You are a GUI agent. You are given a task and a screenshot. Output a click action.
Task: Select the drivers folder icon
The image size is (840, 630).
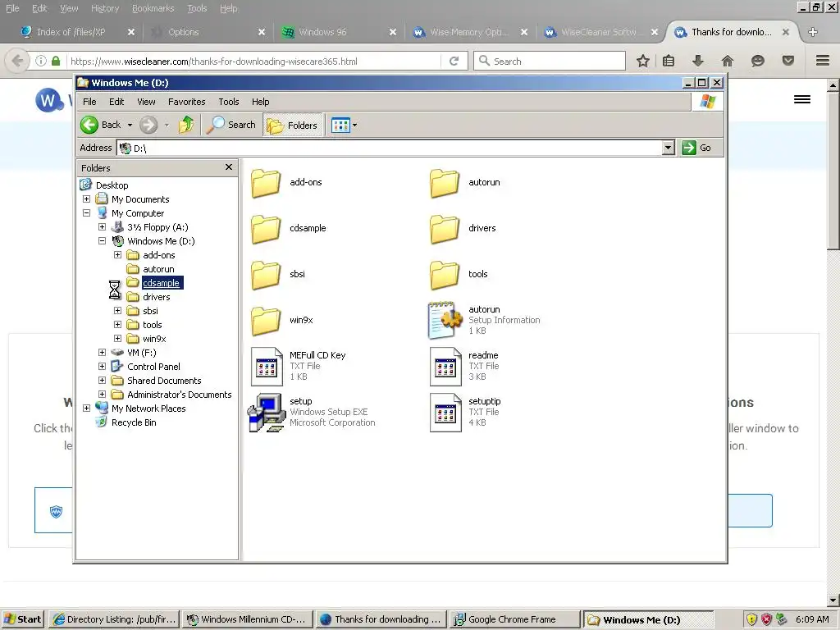(445, 229)
